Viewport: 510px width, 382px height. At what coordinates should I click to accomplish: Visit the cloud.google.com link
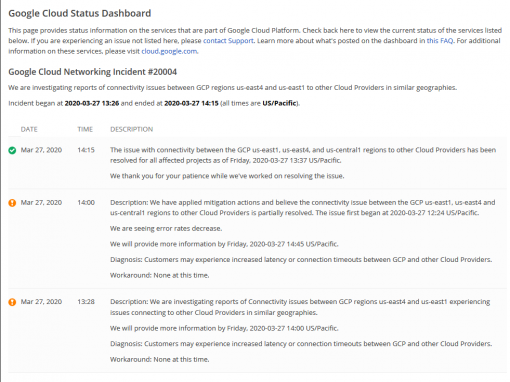click(x=169, y=51)
